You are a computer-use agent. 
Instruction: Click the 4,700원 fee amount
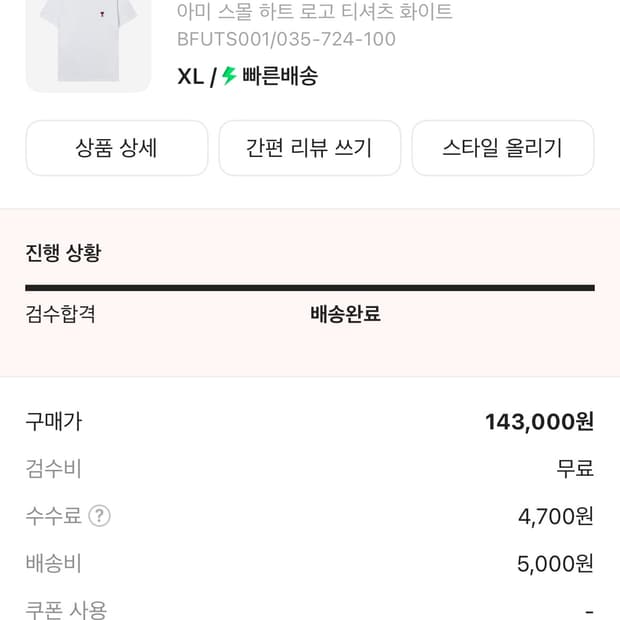click(x=555, y=516)
